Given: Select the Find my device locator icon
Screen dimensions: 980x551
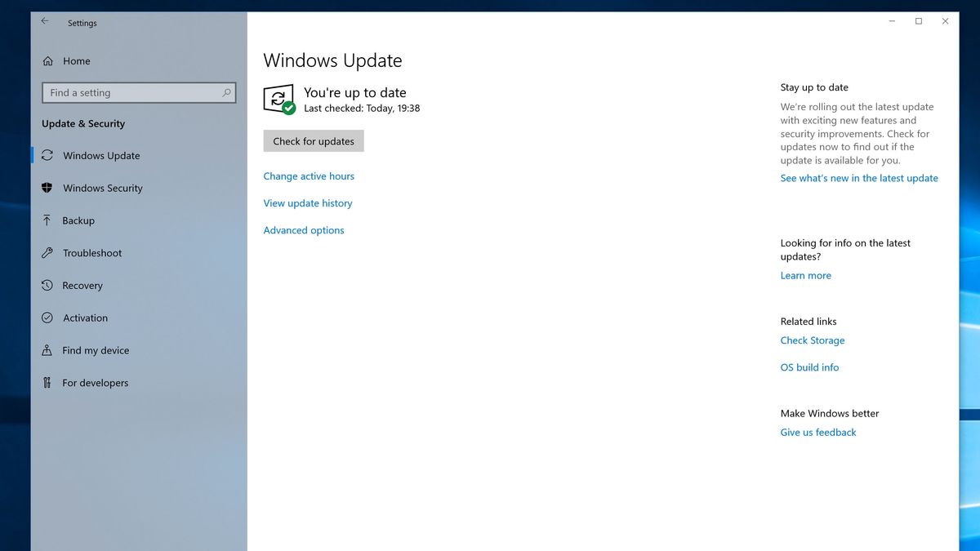Looking at the screenshot, I should (x=49, y=350).
